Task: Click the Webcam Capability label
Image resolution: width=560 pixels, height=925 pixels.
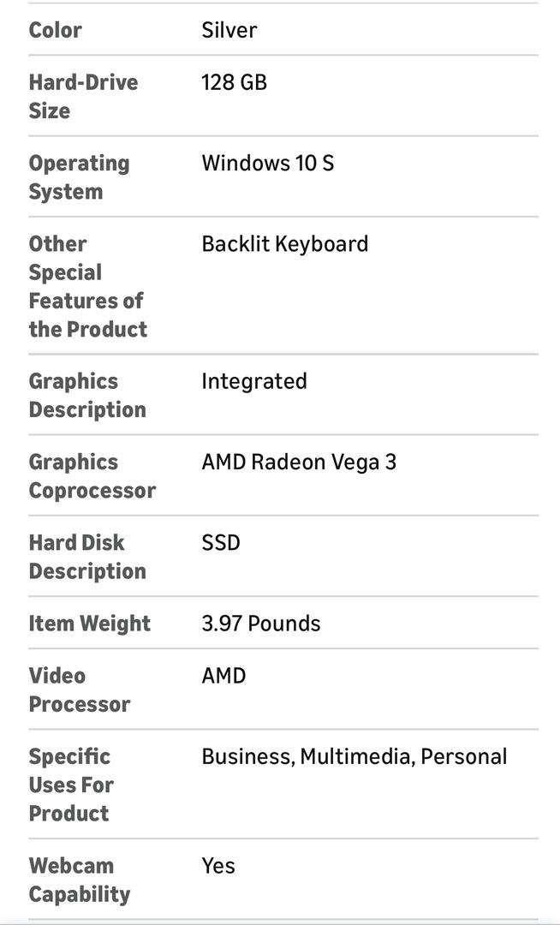Action: click(x=80, y=880)
